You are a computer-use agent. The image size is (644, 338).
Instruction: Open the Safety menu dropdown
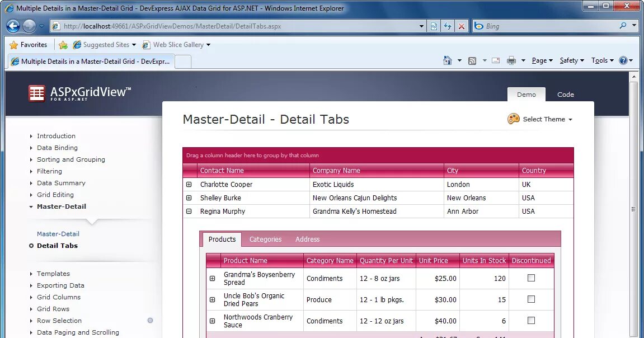(x=572, y=60)
